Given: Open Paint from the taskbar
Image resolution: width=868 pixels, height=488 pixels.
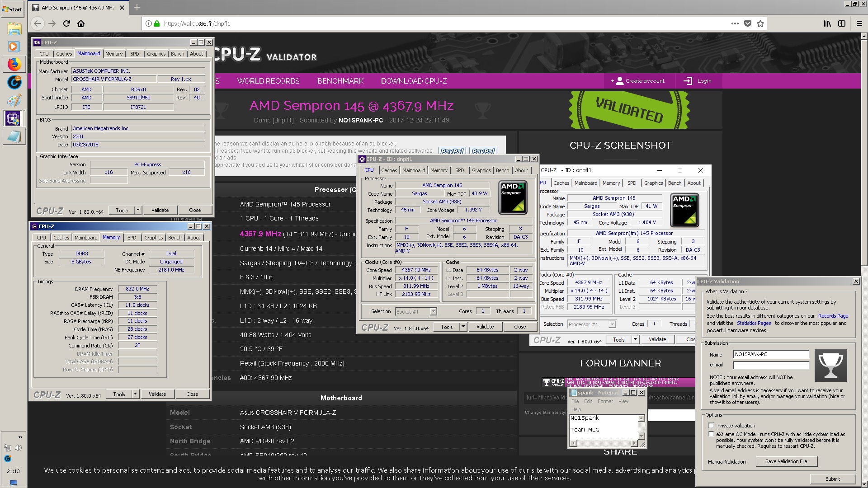Looking at the screenshot, I should [x=14, y=100].
